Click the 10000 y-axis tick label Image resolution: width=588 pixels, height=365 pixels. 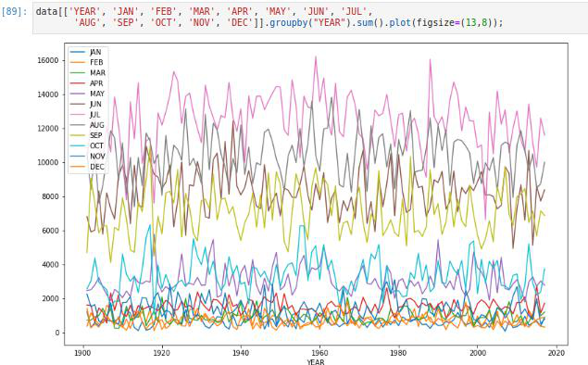click(48, 162)
